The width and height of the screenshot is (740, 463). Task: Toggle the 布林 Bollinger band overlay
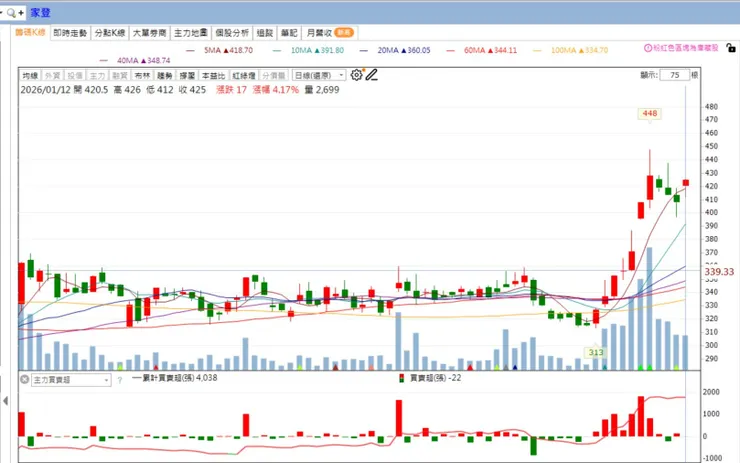coord(142,76)
